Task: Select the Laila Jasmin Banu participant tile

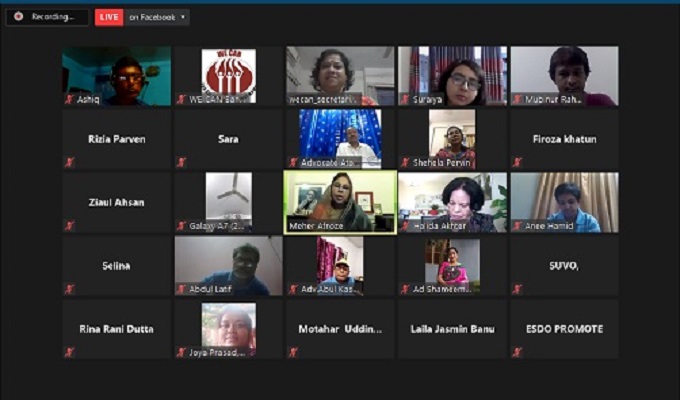Action: pyautogui.click(x=452, y=329)
